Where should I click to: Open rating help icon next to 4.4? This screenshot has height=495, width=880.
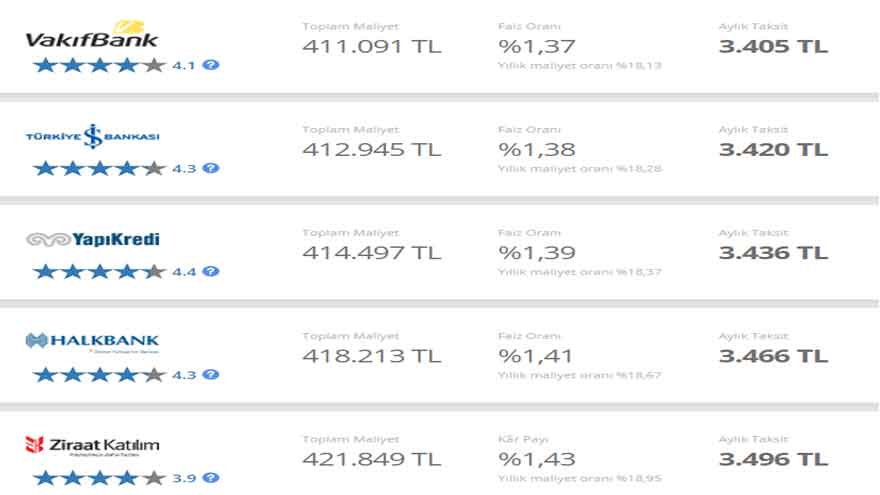210,272
